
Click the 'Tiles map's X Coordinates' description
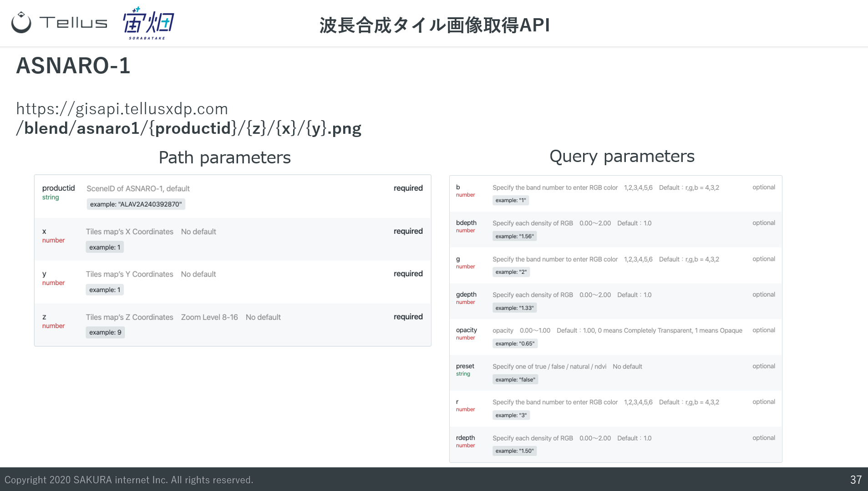(130, 232)
